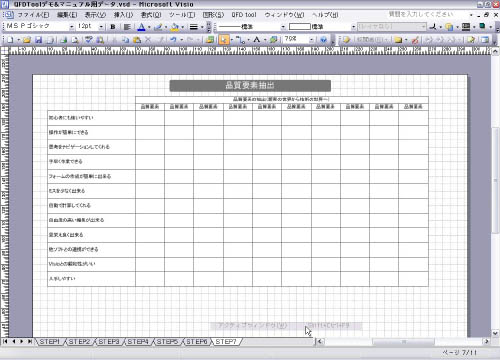The width and height of the screenshot is (500, 360).
Task: Open the zoom percentage dropdown
Action: pos(311,40)
